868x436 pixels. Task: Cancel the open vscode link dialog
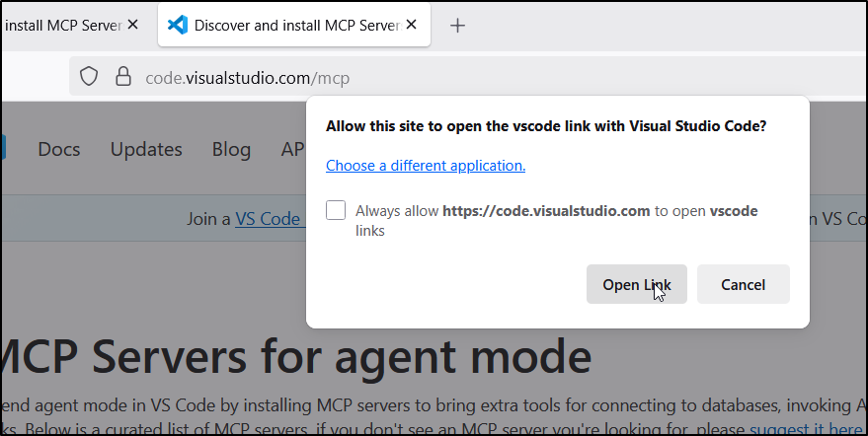point(743,285)
